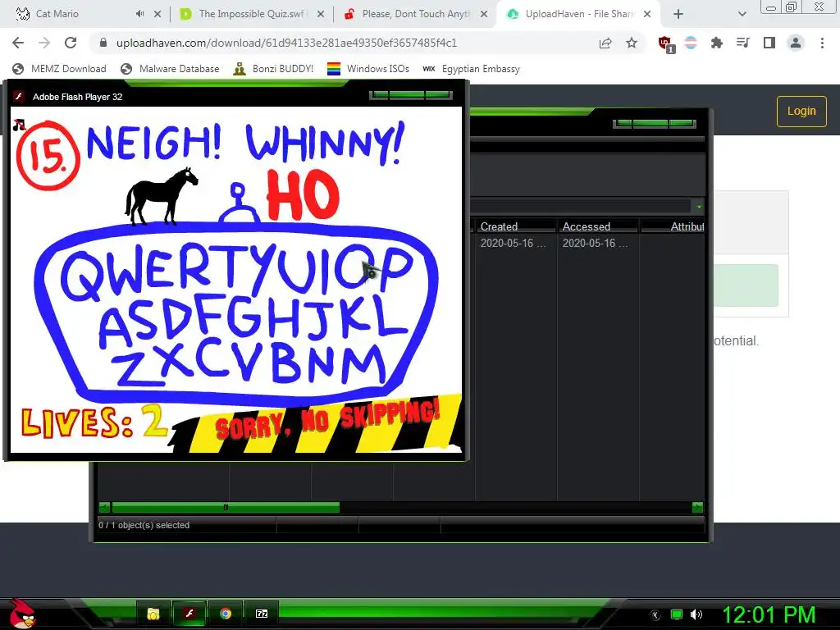Click horizontal scrollbar thumb in file manager
Image resolution: width=840 pixels, height=630 pixels.
(226, 507)
